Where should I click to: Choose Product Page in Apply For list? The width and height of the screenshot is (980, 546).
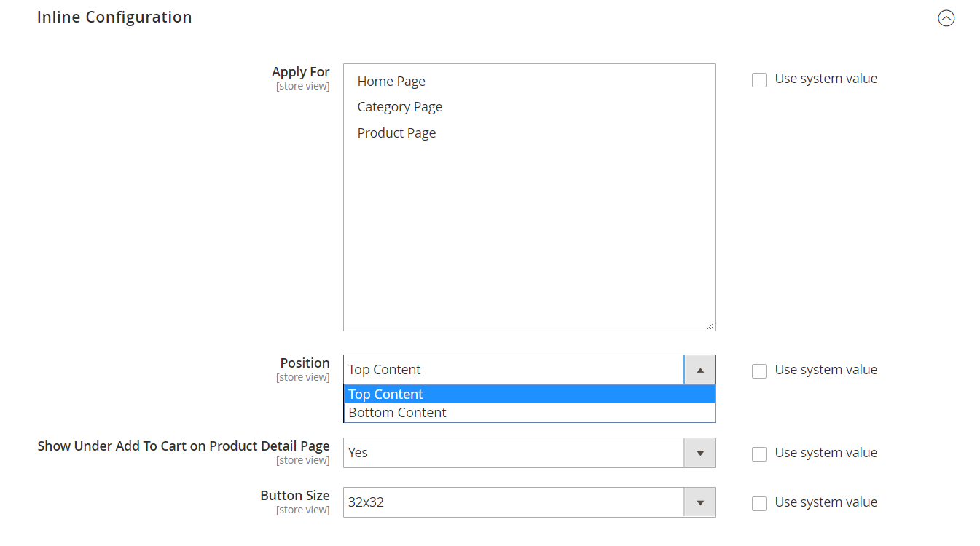point(396,133)
